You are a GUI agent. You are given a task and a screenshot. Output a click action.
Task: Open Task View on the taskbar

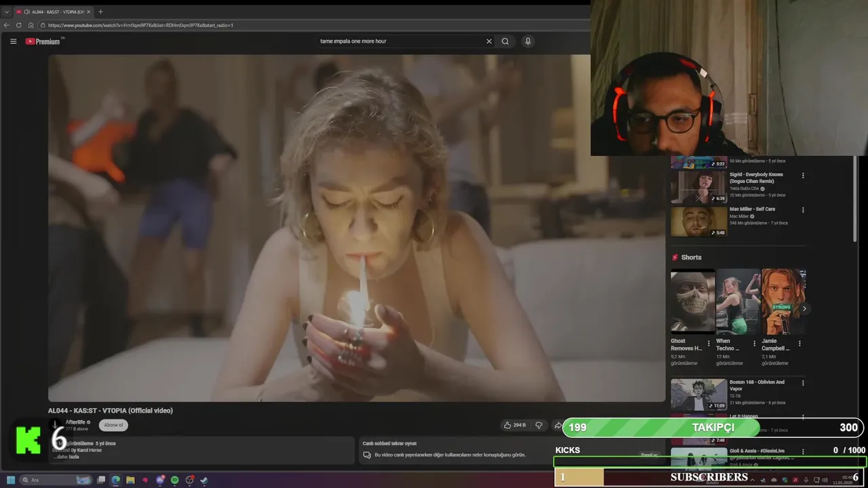(102, 480)
